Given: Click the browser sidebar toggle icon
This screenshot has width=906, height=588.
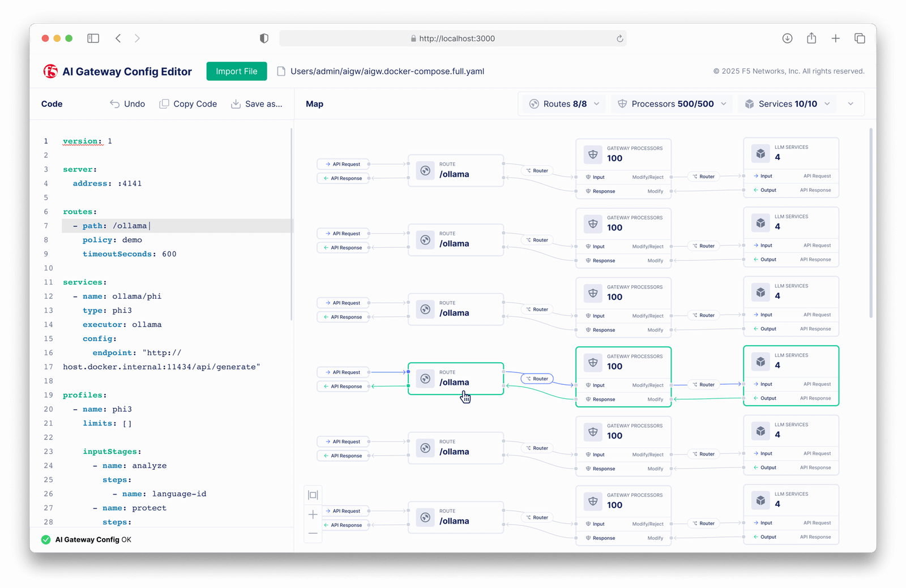Looking at the screenshot, I should (x=93, y=38).
